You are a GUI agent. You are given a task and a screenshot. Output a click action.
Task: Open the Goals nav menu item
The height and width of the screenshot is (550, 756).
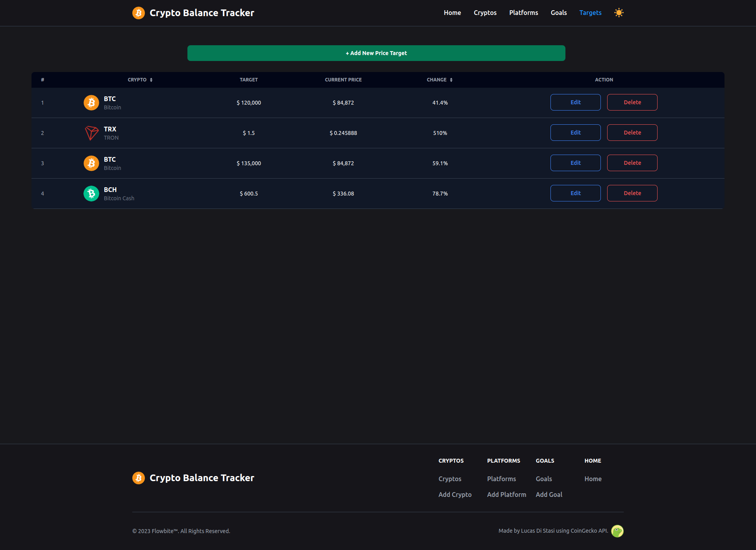point(559,13)
